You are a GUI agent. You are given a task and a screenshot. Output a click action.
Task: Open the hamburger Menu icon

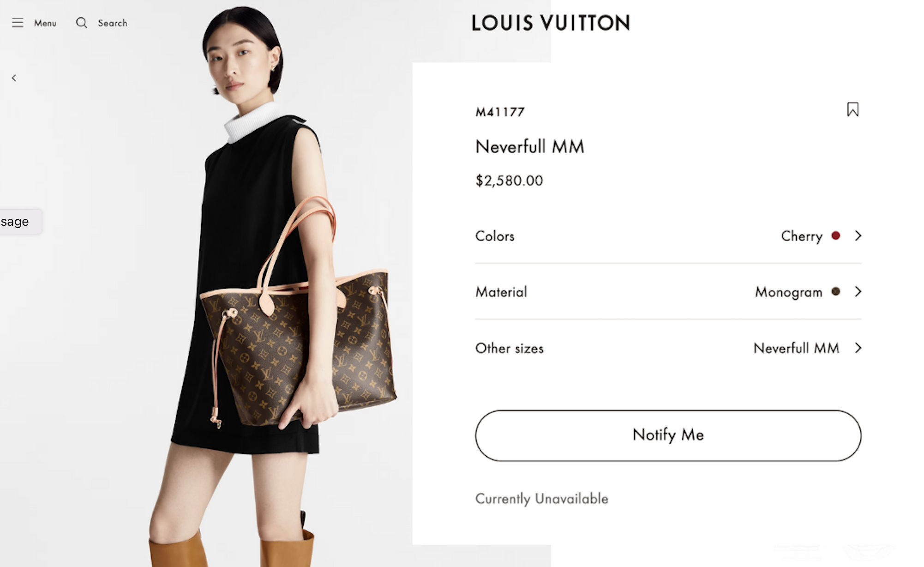pos(18,23)
